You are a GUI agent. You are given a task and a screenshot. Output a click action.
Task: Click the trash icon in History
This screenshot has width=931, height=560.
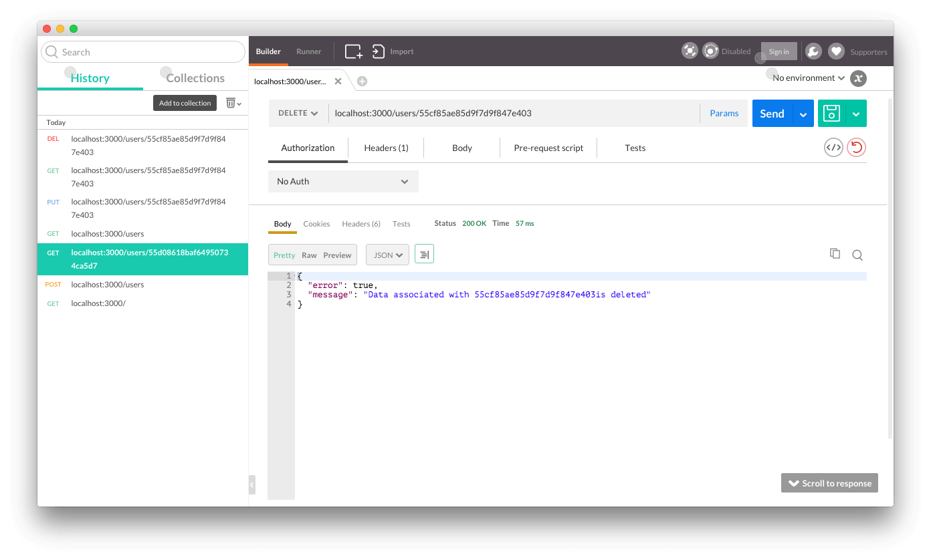231,103
